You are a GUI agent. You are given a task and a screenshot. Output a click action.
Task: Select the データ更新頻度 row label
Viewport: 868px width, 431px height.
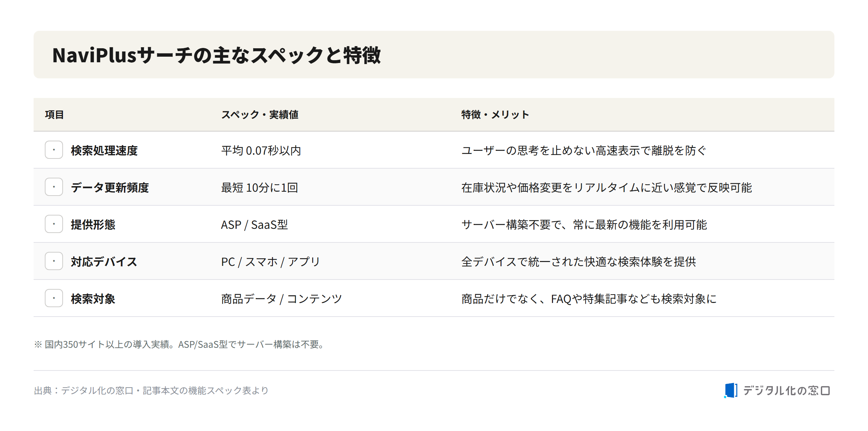point(110,188)
